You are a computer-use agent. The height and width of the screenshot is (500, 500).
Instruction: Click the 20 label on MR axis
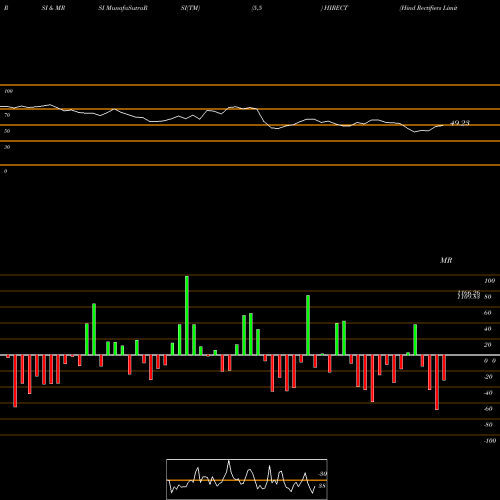(x=488, y=345)
